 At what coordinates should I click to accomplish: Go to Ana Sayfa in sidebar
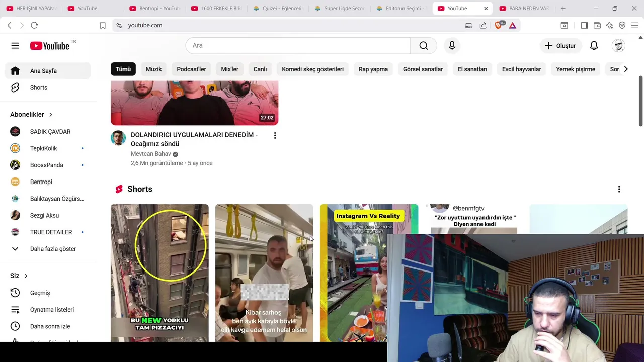coord(48,71)
